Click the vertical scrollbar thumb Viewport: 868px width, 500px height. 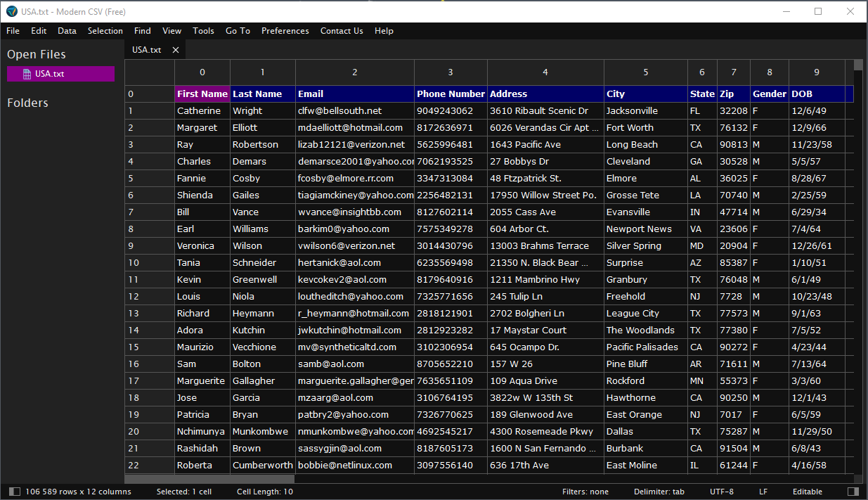click(858, 65)
